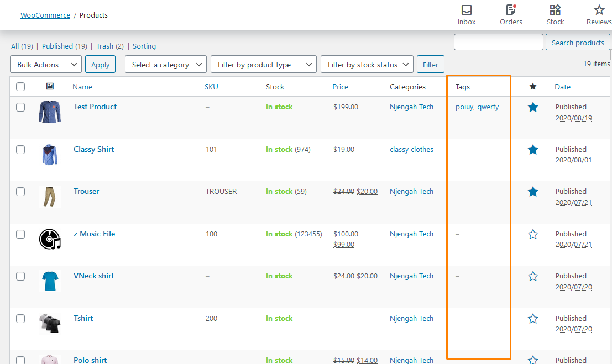Image resolution: width=612 pixels, height=364 pixels.
Task: Sort by the Featured star column header
Action: [x=533, y=87]
